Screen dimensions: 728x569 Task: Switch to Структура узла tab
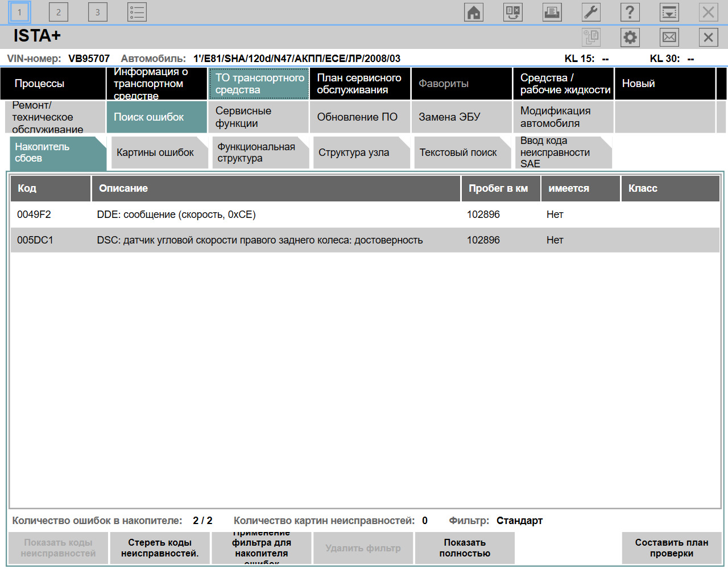click(362, 152)
